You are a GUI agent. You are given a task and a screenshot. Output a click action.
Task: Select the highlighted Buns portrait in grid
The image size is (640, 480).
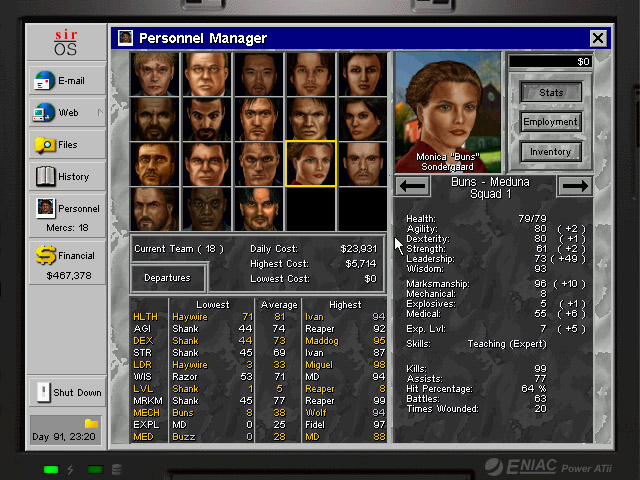coord(311,164)
